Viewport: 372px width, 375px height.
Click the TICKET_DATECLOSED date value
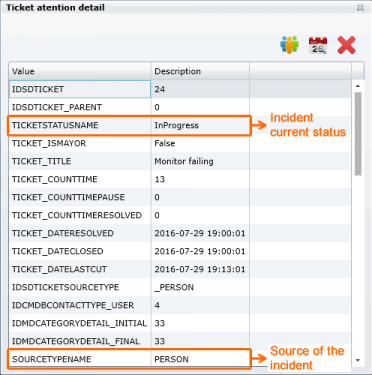pos(200,251)
